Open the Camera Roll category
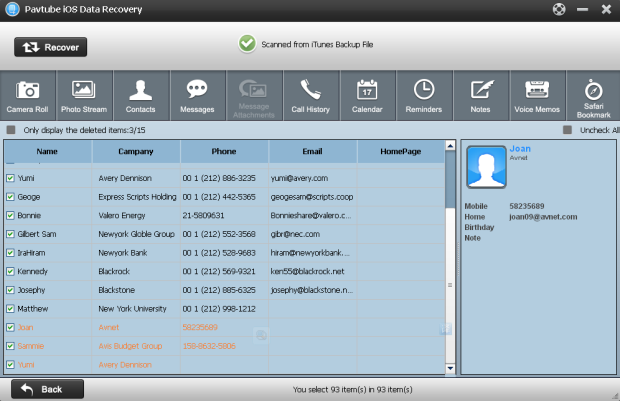This screenshot has width=620, height=401. click(28, 96)
